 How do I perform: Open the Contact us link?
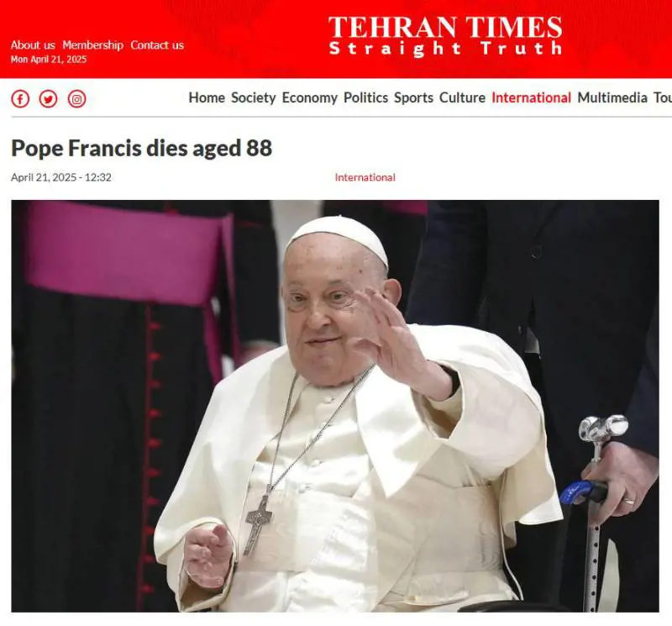(157, 45)
